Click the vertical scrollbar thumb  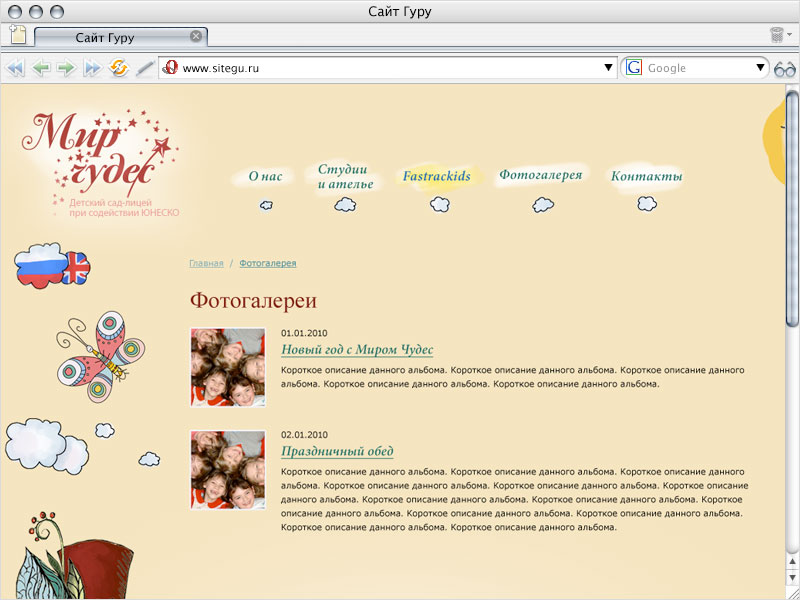click(792, 208)
